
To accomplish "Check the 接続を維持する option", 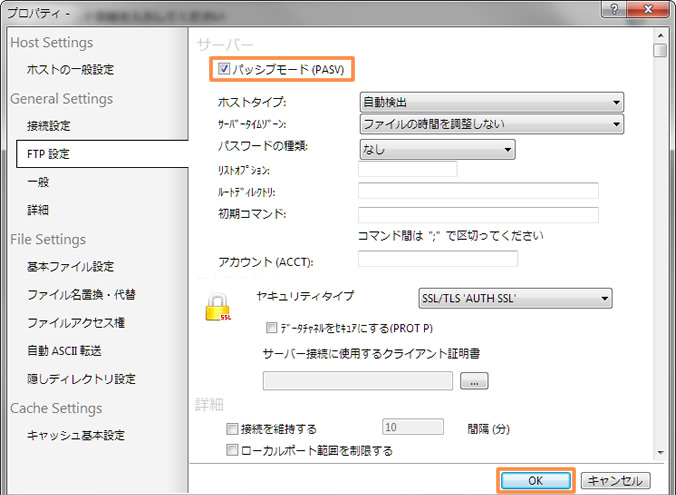I will point(232,429).
